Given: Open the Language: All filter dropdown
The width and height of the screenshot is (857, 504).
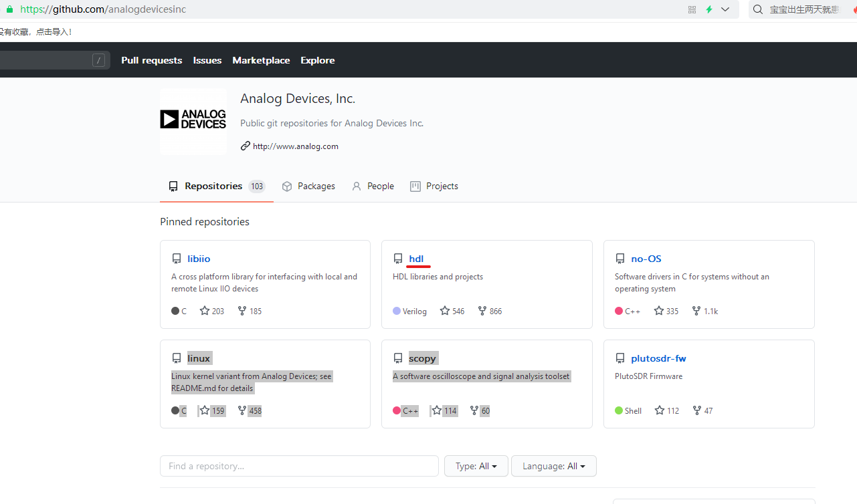Looking at the screenshot, I should coord(553,466).
